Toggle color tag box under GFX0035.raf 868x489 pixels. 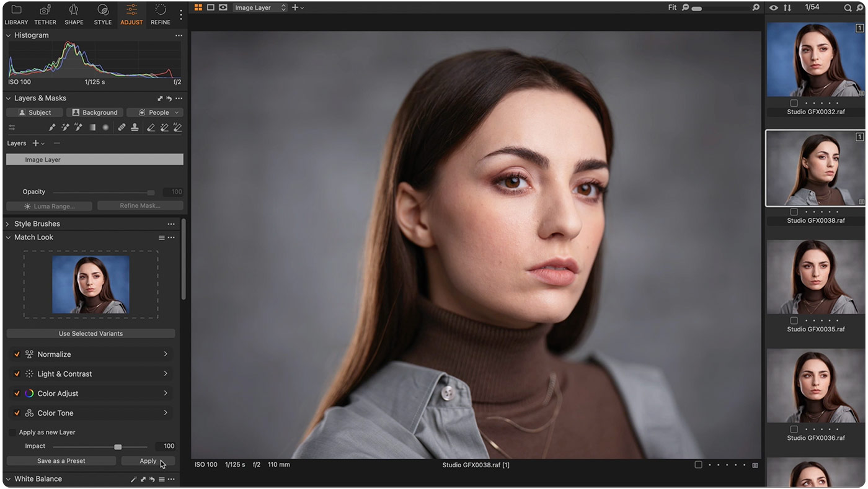794,321
